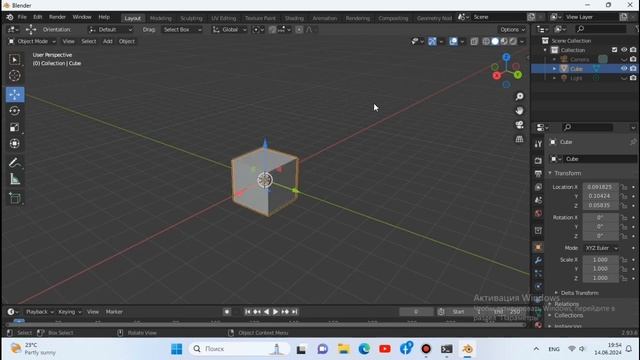Screen dimensions: 640x360
Task: Toggle lock on Location X
Action: click(x=624, y=187)
